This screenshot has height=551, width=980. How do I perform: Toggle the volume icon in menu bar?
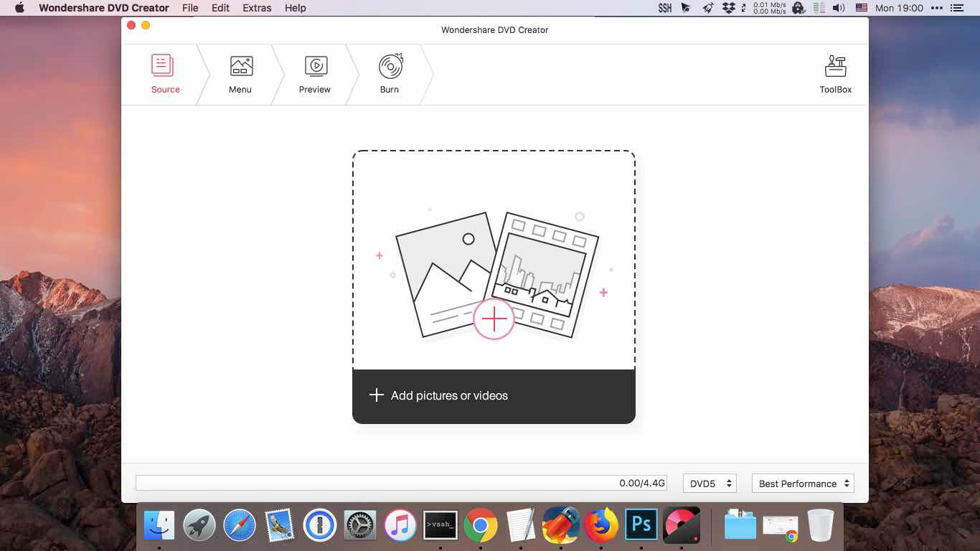point(839,8)
